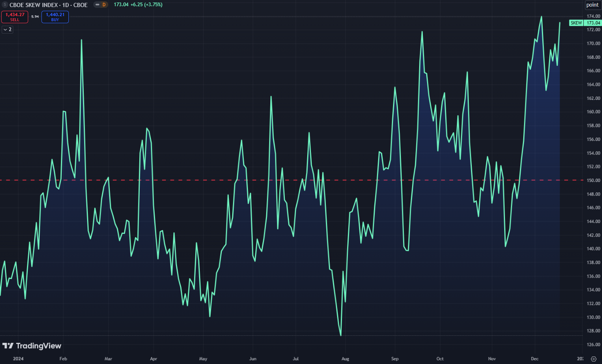602x364 pixels.
Task: Click the 134.00 price axis label
Action: coord(593,290)
